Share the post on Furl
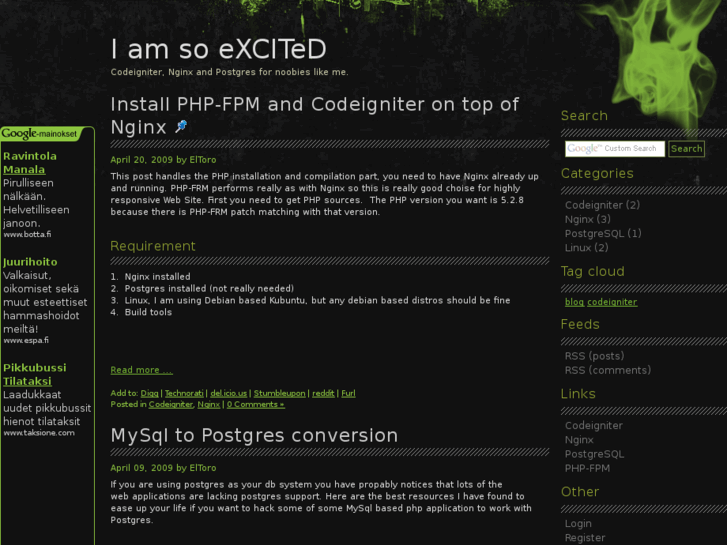This screenshot has height=545, width=727. click(x=348, y=393)
